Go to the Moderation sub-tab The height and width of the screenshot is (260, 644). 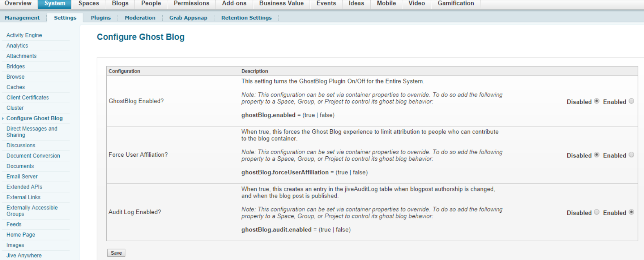140,18
